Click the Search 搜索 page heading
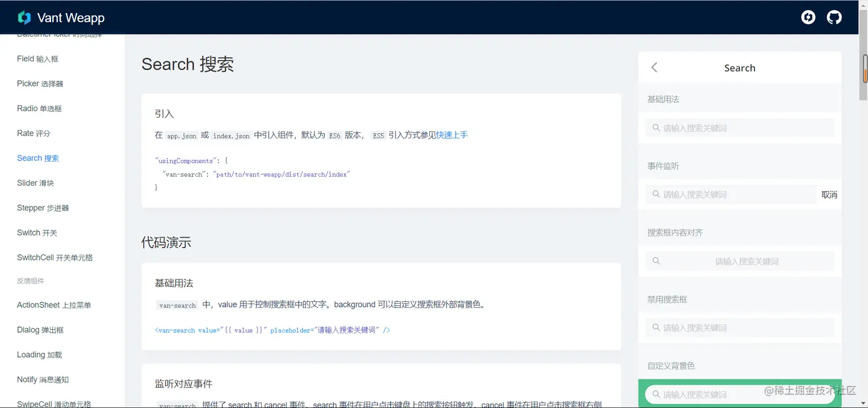Viewport: 868px width, 408px height. (x=188, y=64)
